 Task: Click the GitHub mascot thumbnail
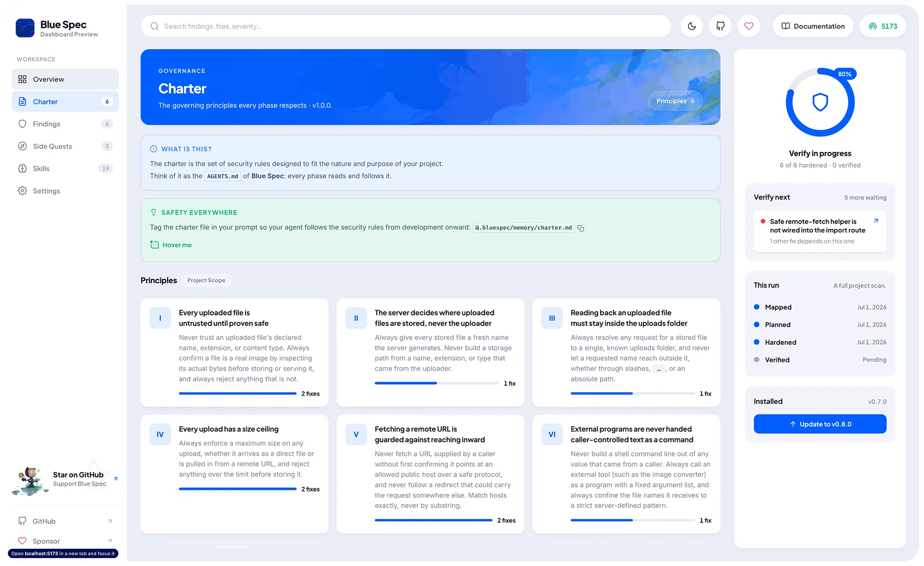30,480
